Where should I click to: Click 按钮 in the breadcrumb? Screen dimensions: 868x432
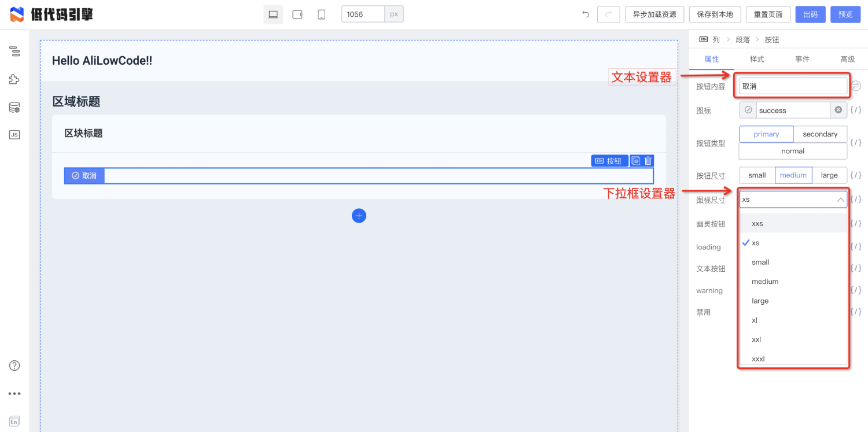pos(772,40)
